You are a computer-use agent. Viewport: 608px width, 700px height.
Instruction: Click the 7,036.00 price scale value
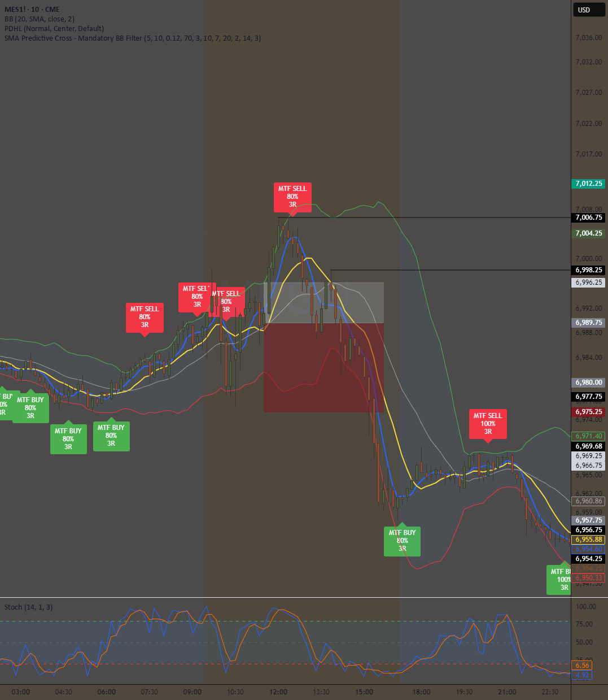click(589, 38)
